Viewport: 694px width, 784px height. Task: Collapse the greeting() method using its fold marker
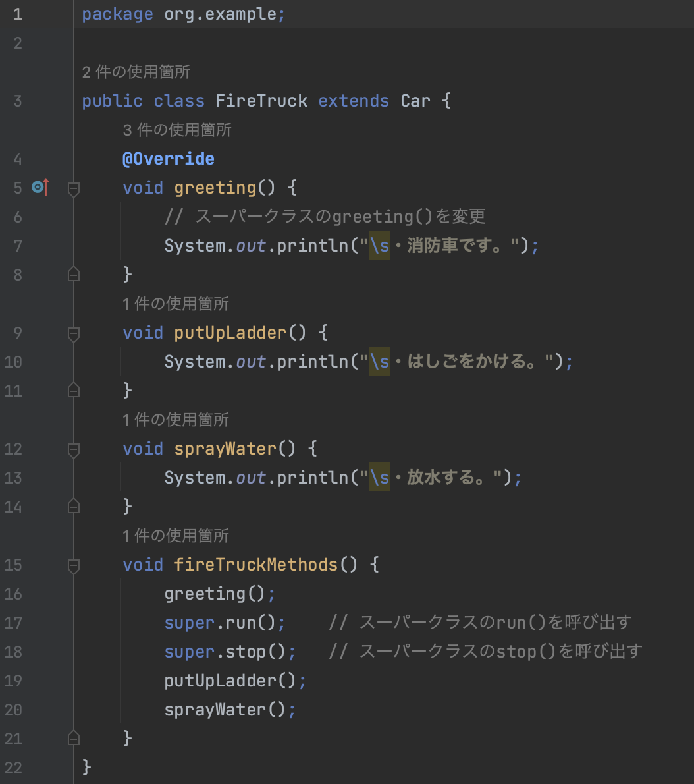point(74,189)
